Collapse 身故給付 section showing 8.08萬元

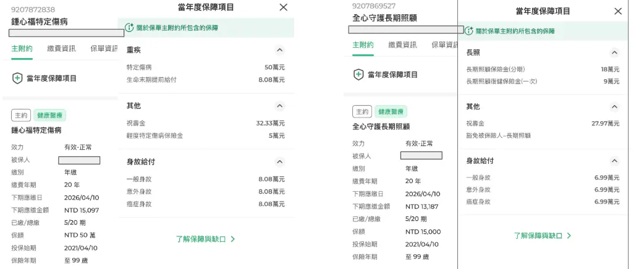coord(279,162)
